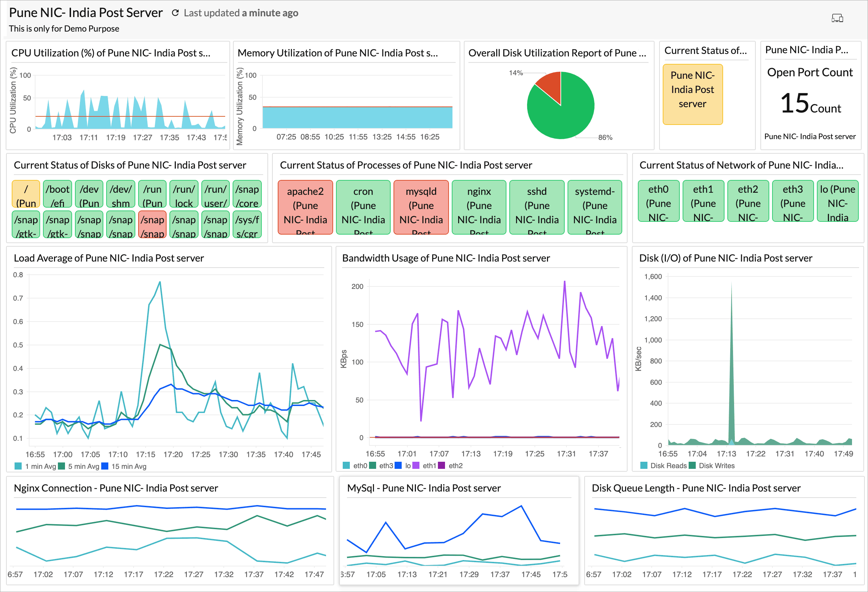Viewport: 868px width, 592px height.
Task: Click the refresh icon next to dashboard title
Action: click(x=175, y=12)
